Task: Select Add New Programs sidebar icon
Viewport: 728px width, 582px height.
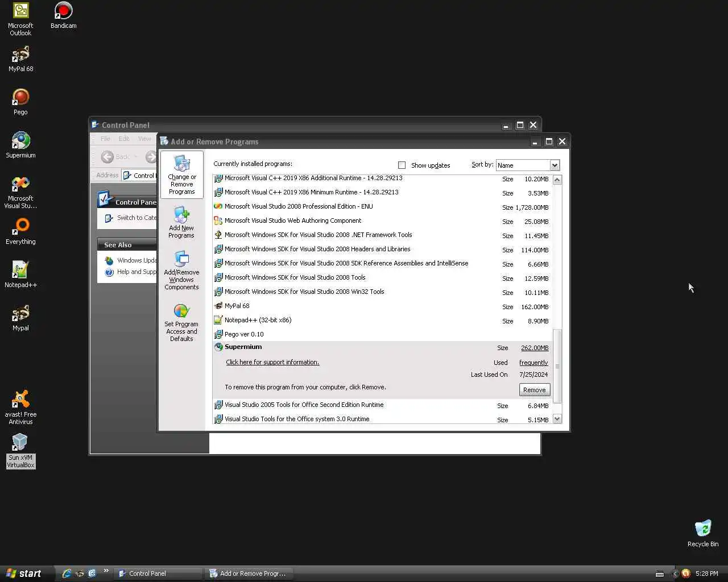Action: [x=181, y=222]
